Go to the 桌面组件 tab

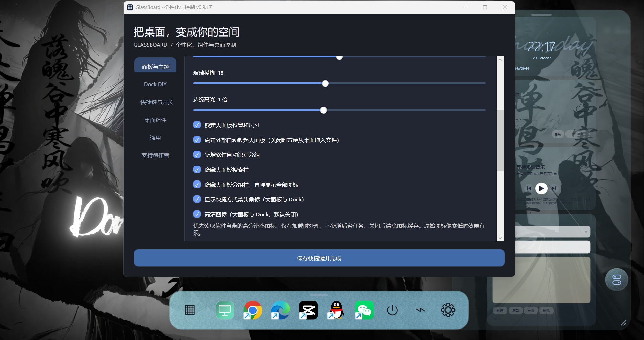point(155,120)
